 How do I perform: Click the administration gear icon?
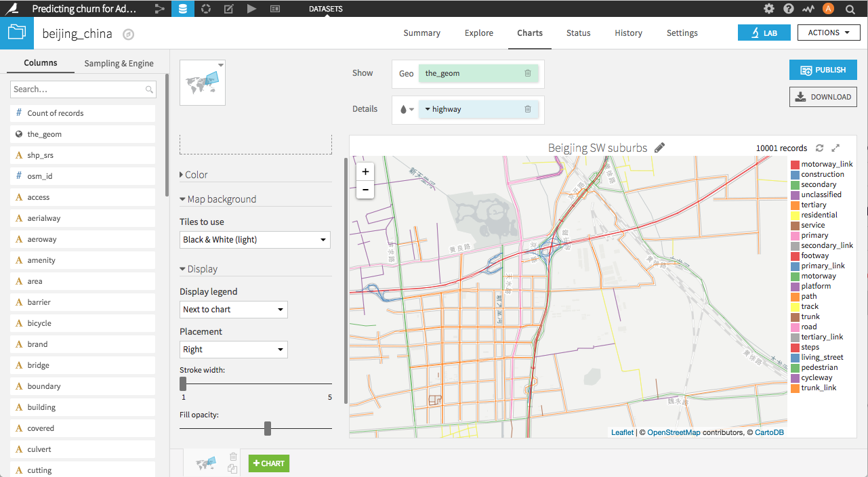(x=768, y=9)
